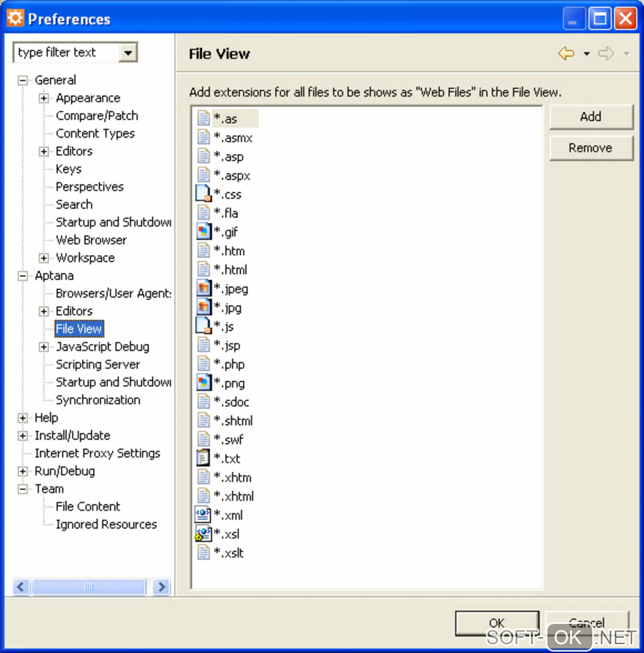The height and width of the screenshot is (653, 644).
Task: Click the Remove button
Action: point(591,148)
